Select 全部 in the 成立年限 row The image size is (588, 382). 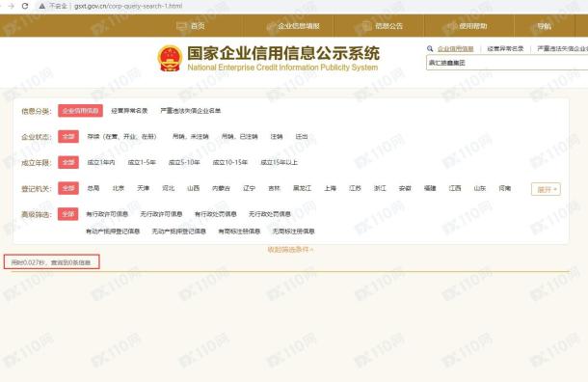coord(68,162)
